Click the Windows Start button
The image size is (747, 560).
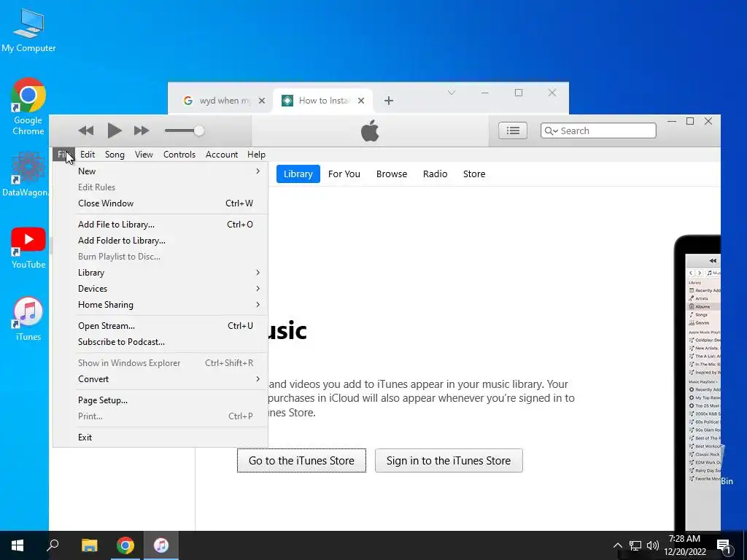point(18,545)
